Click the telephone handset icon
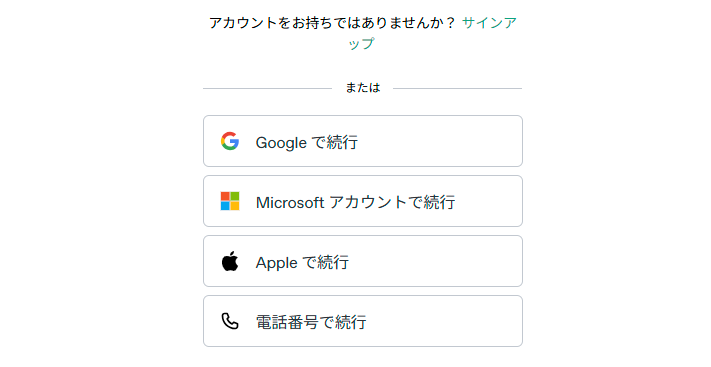Screen dimensions: 711x367 tap(230, 321)
